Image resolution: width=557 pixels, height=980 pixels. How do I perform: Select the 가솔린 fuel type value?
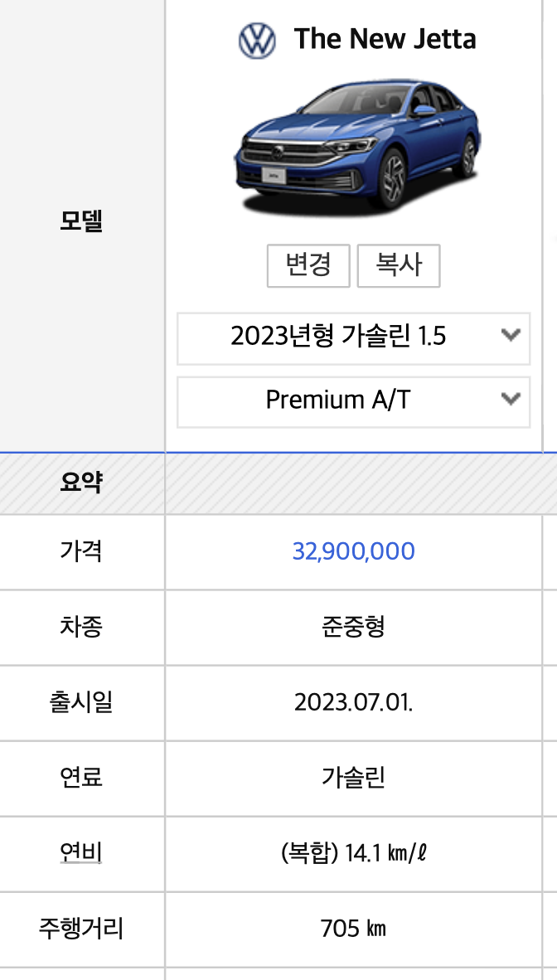(x=353, y=778)
